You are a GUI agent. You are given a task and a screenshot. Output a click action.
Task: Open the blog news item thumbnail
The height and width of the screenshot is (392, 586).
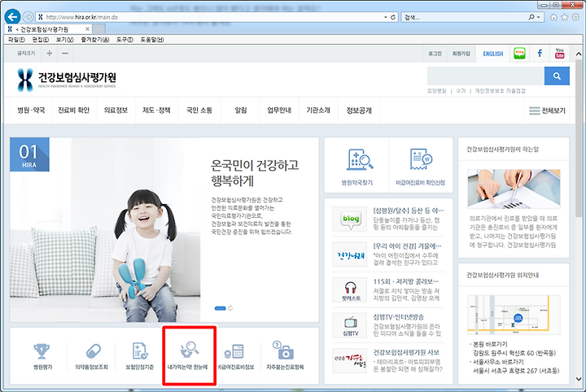point(350,219)
